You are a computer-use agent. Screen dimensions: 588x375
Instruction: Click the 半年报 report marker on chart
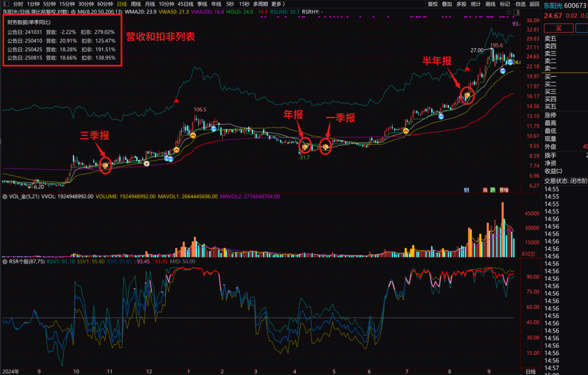pyautogui.click(x=467, y=95)
